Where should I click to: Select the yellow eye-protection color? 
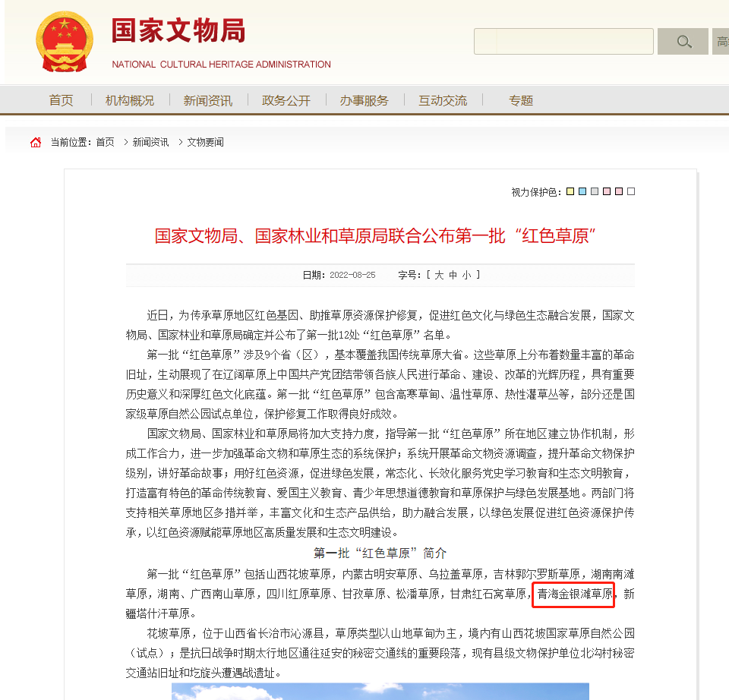coord(570,191)
